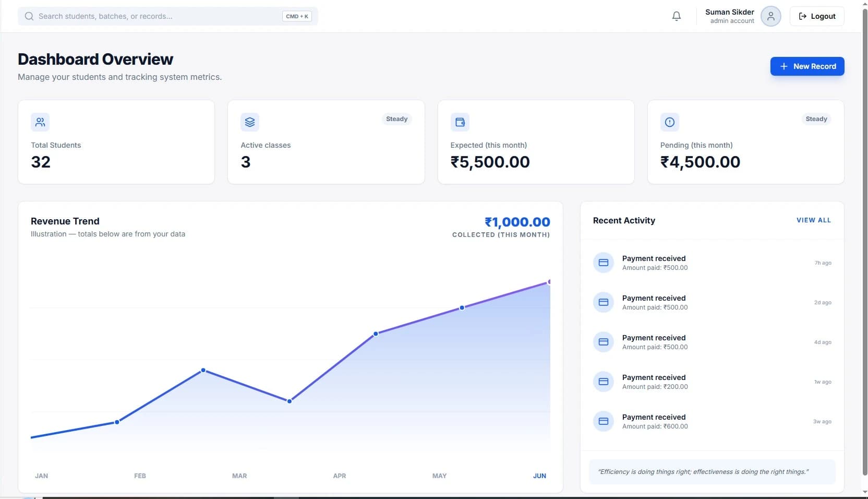Select the JUN label on the chart
The image size is (868, 499).
pos(540,476)
